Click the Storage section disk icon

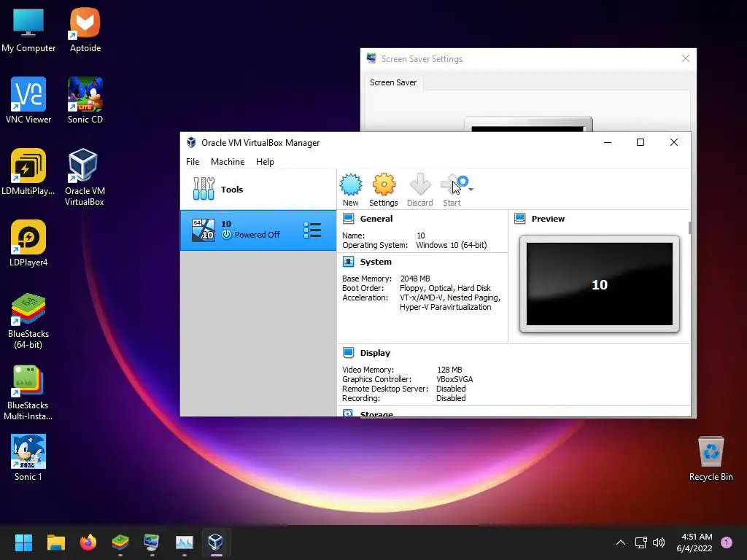point(348,413)
